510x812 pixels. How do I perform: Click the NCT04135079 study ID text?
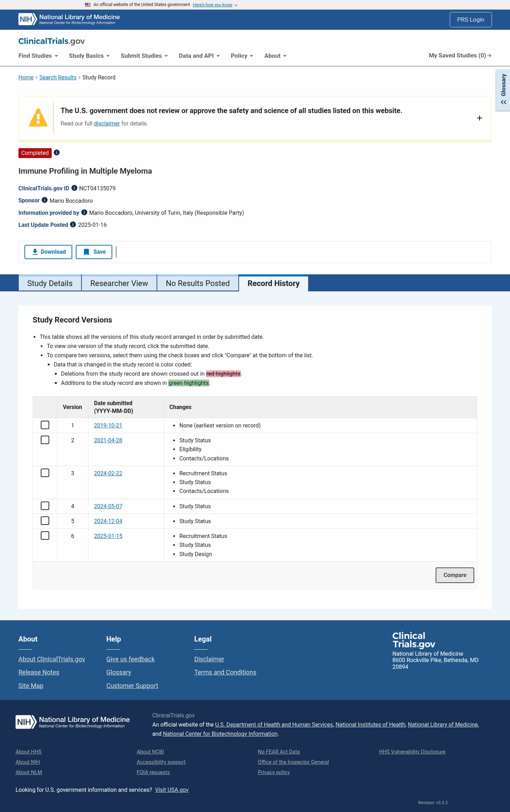click(x=97, y=188)
